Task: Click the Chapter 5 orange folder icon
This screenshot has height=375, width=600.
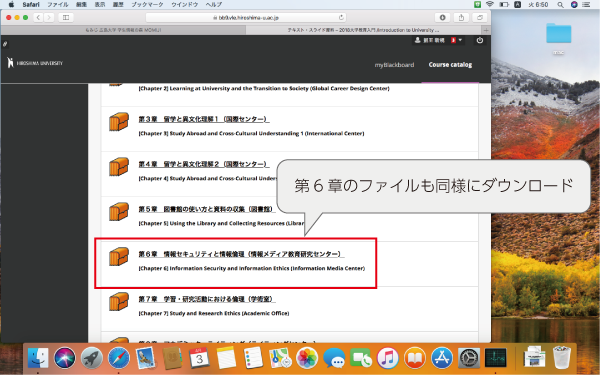Action: (119, 211)
